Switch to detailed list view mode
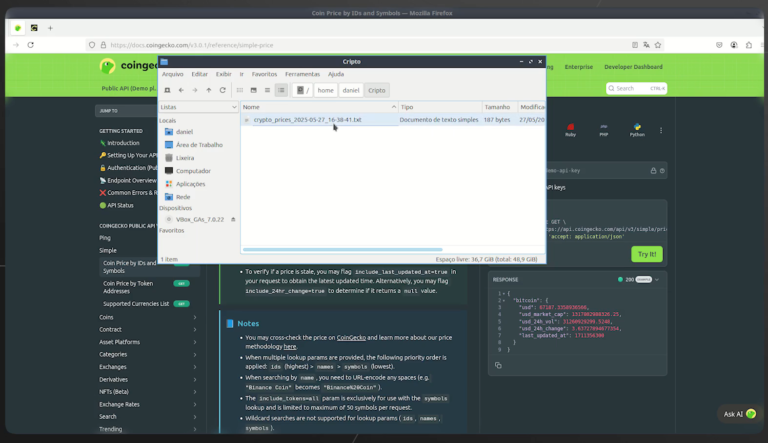The image size is (768, 443). (x=281, y=90)
